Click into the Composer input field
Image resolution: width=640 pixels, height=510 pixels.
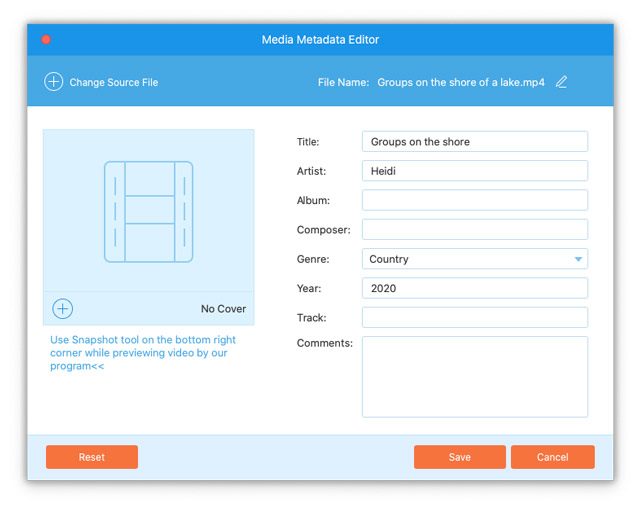coord(474,230)
